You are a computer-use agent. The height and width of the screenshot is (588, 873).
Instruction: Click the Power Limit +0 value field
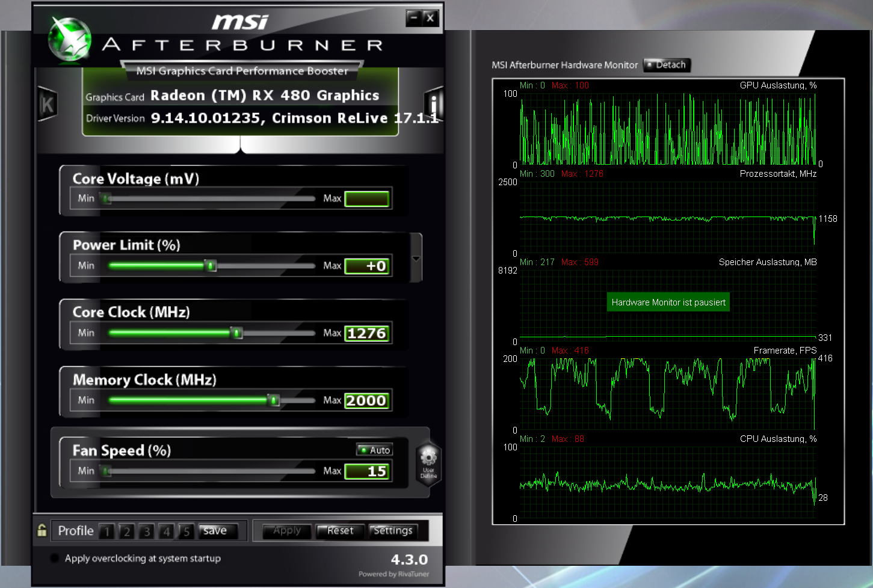pos(366,266)
